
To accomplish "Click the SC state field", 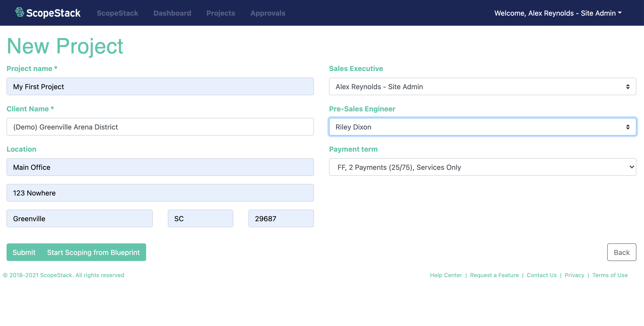I will 201,218.
